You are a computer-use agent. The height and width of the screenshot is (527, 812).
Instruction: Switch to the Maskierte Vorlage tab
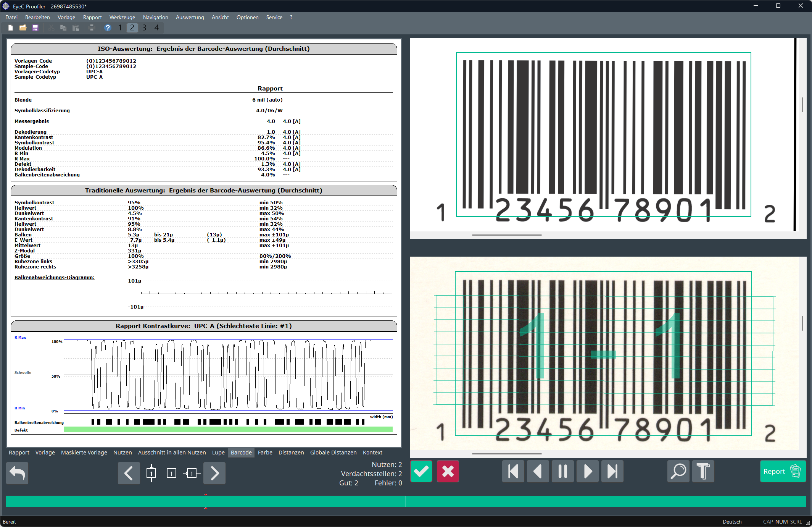[84, 453]
